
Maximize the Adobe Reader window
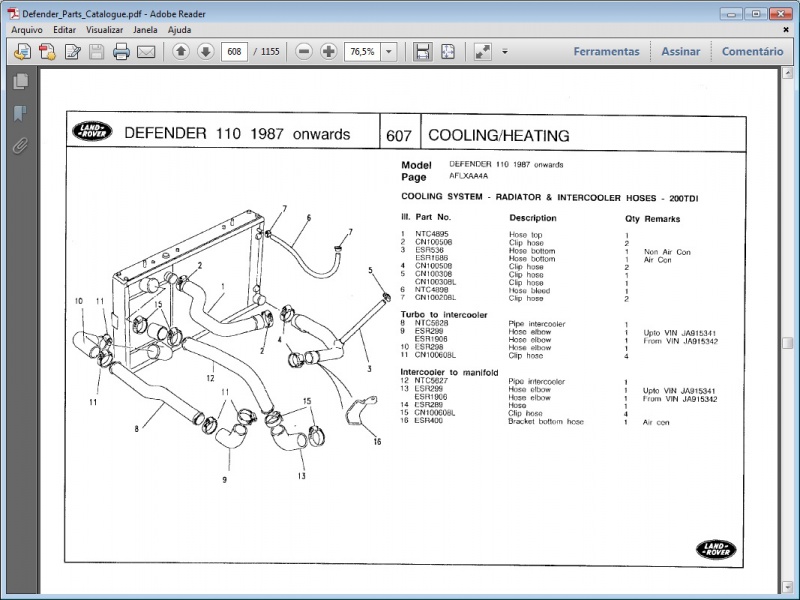pos(756,14)
